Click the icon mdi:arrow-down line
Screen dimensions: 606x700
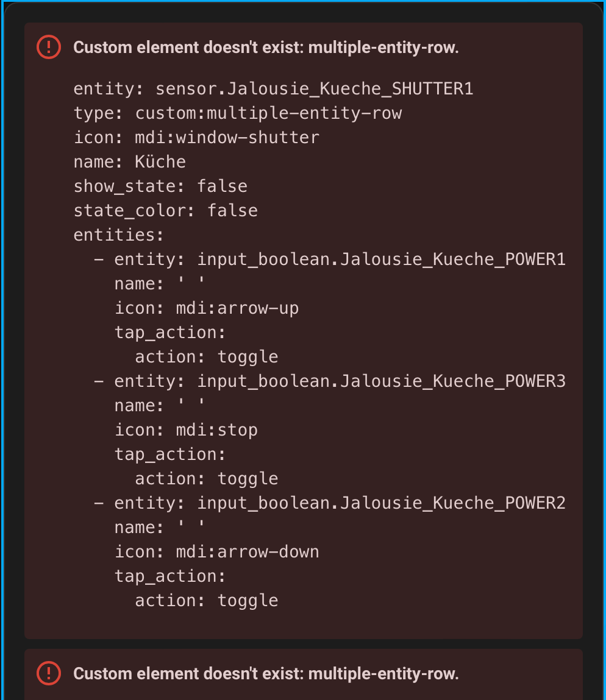click(x=217, y=552)
